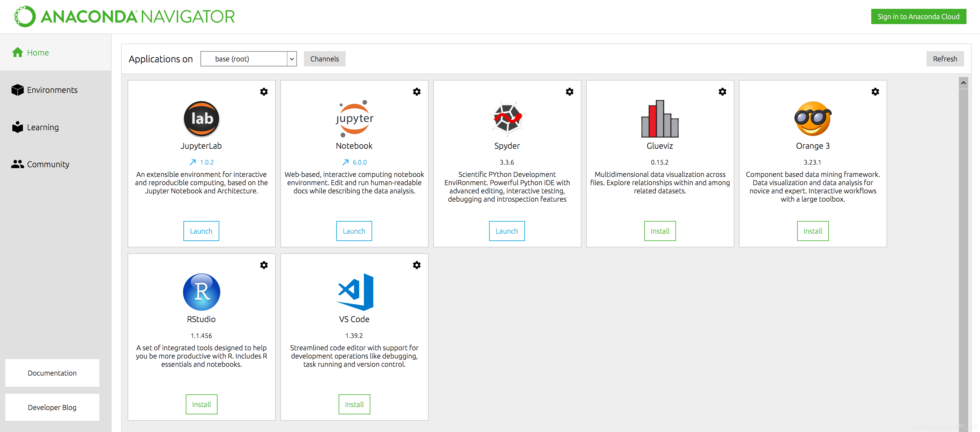
Task: Refresh the applications list
Action: coord(945,59)
